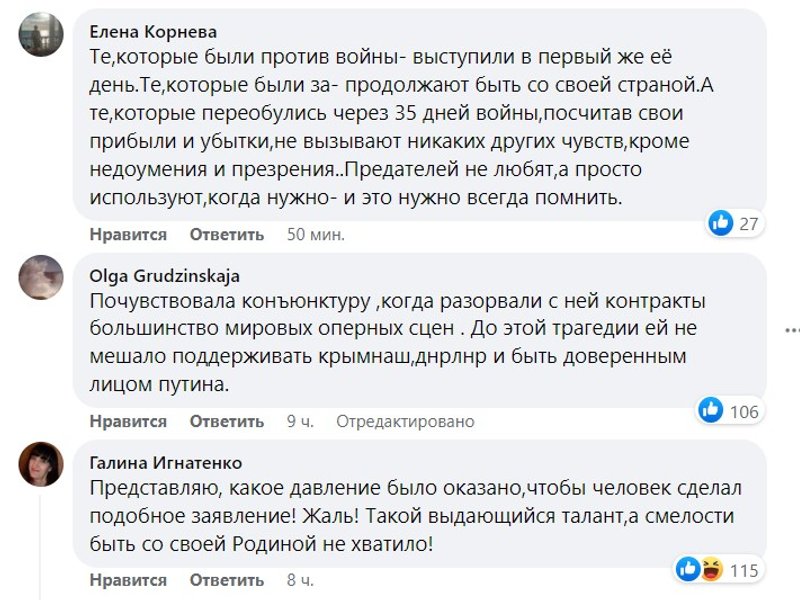Click the name Olga Grudzinskaja
Screen dimensions: 800x600
pos(165,276)
